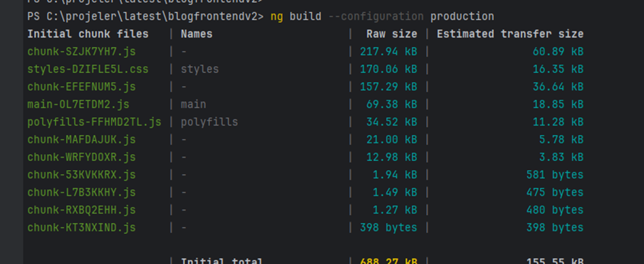Click file name chunk-EFEFNUM5.js
Viewport: 644px width, 264px height.
(81, 87)
